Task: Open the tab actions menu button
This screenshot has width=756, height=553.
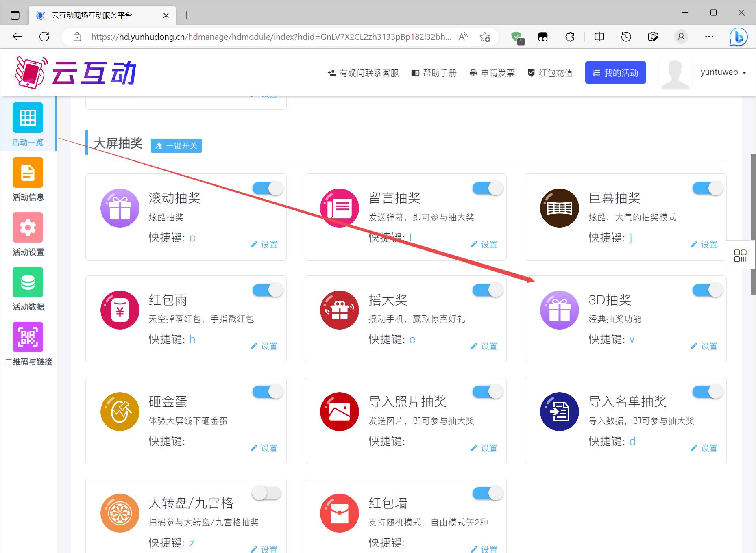Action: [15, 15]
